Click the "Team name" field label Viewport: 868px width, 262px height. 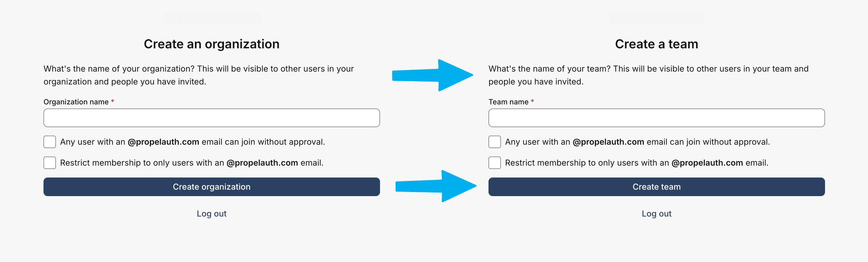508,102
